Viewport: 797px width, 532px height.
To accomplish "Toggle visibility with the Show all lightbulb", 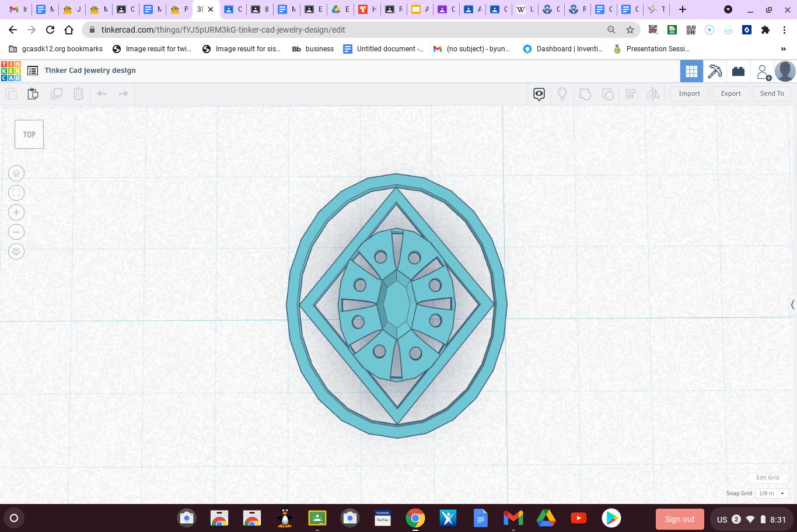I will tap(562, 93).
